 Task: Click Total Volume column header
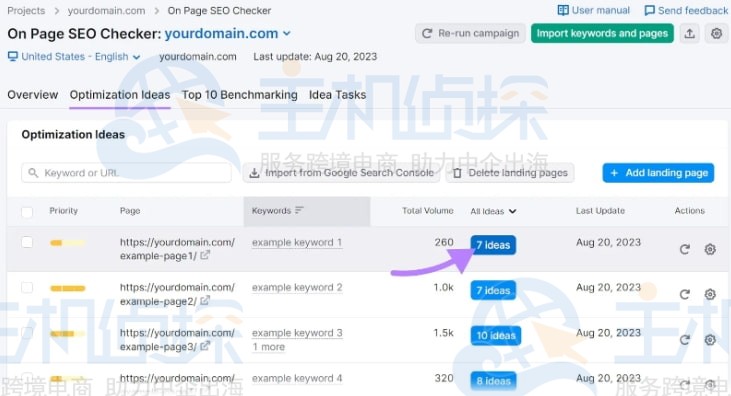(428, 211)
